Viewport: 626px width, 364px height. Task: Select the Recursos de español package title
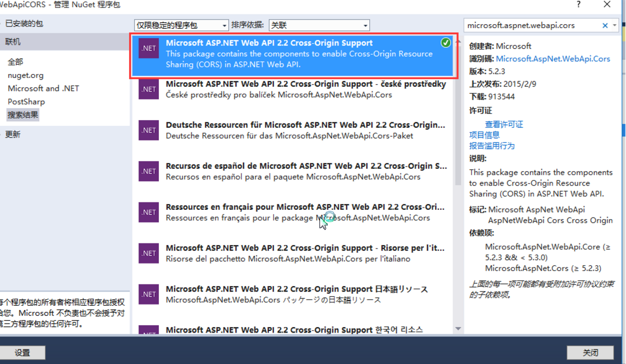click(x=306, y=166)
